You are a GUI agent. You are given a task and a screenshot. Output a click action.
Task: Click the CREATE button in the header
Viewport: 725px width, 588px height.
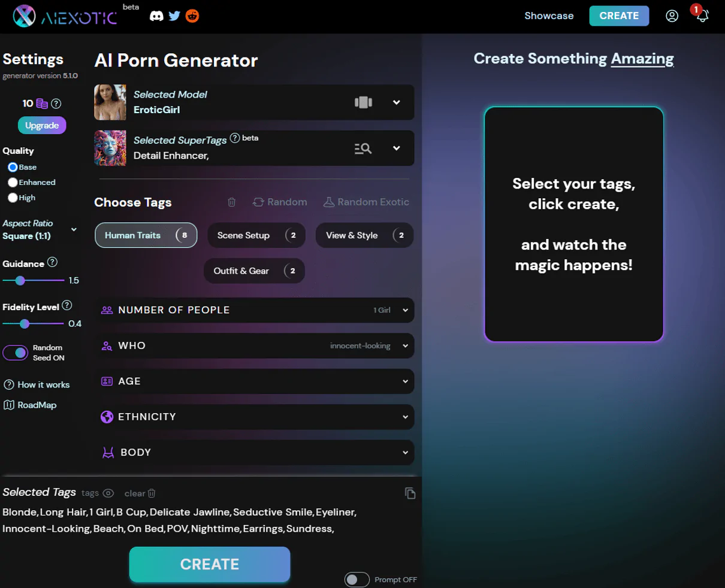pyautogui.click(x=619, y=16)
